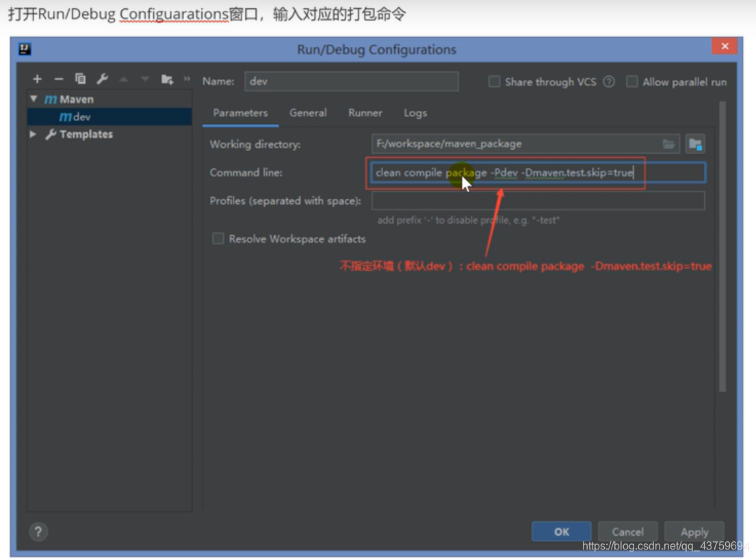Select Maven project button beside working directory
Image resolution: width=756 pixels, height=559 pixels.
coord(695,144)
